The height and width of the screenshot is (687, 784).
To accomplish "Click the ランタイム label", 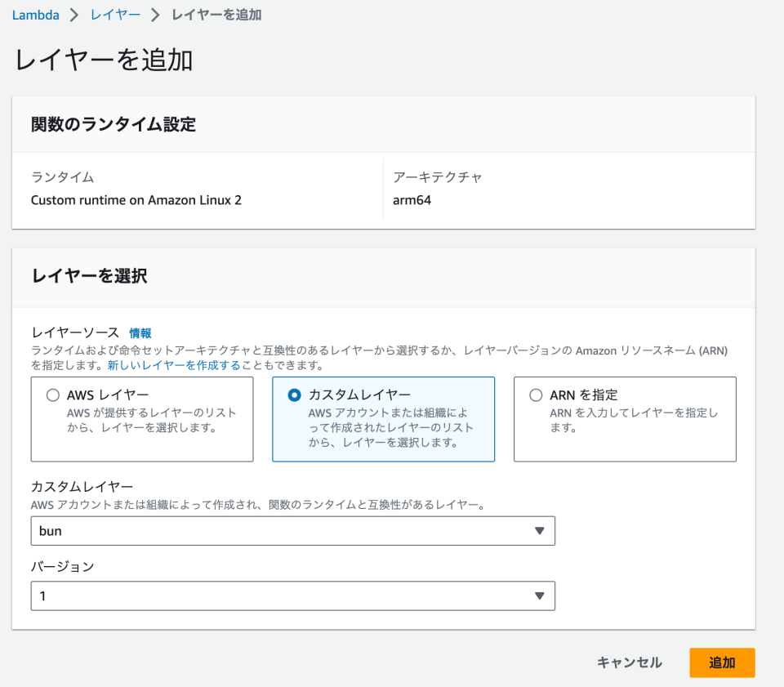I will pyautogui.click(x=63, y=177).
